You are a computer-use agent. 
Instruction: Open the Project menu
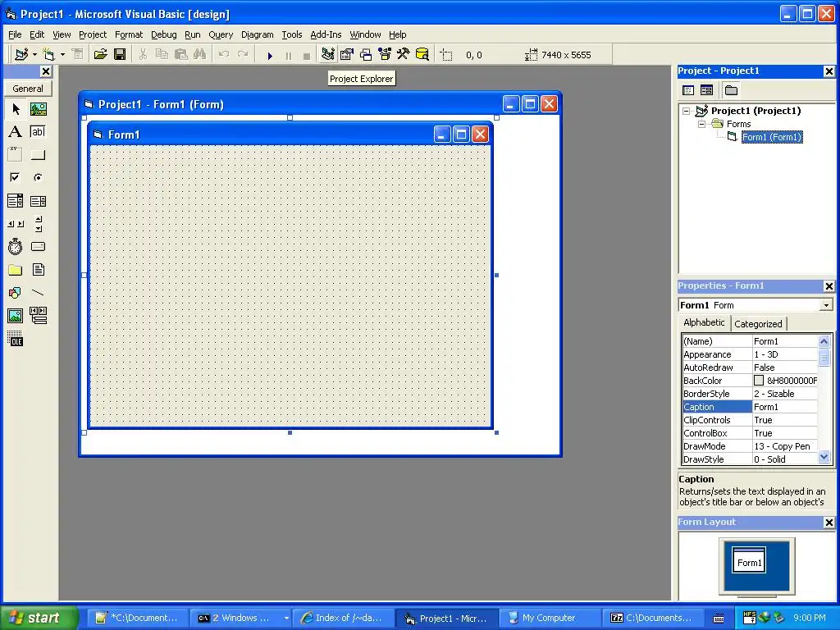pyautogui.click(x=93, y=34)
